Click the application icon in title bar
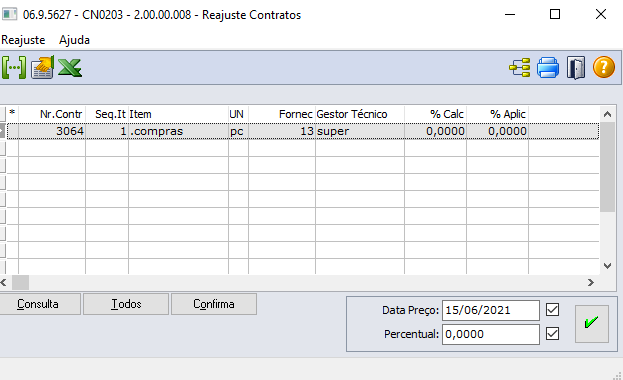This screenshot has height=380, width=623. pyautogui.click(x=10, y=14)
